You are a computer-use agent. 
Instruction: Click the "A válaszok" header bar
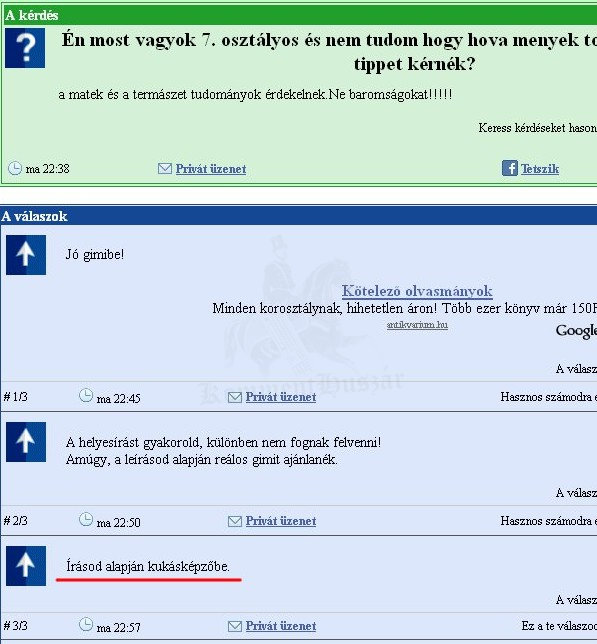298,216
